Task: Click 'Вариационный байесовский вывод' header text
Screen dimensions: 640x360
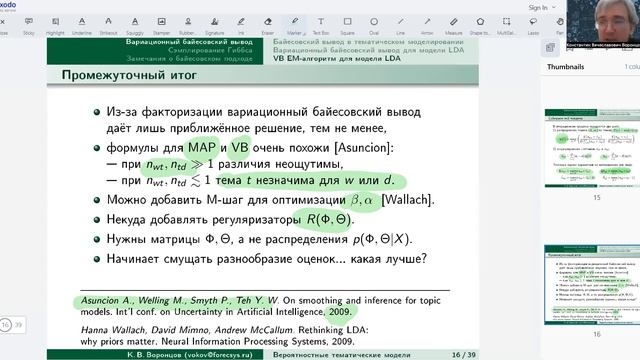Action: (x=189, y=42)
